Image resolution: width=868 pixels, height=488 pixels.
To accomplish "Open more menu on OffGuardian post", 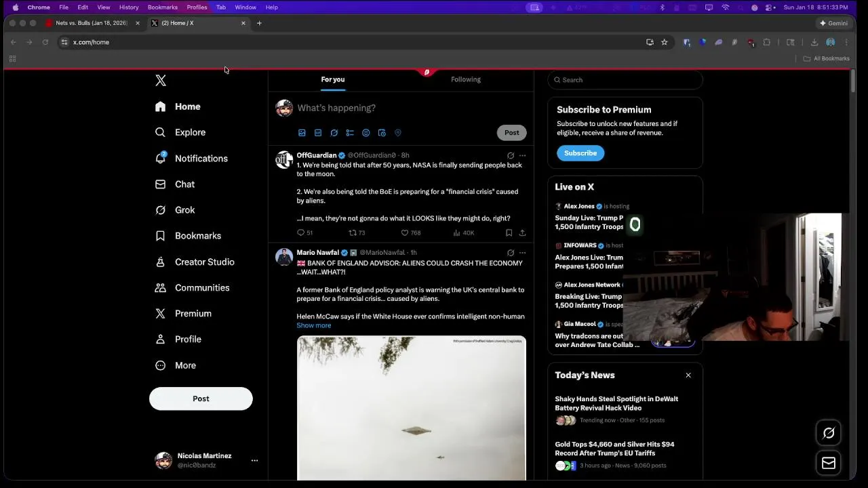I will click(522, 155).
